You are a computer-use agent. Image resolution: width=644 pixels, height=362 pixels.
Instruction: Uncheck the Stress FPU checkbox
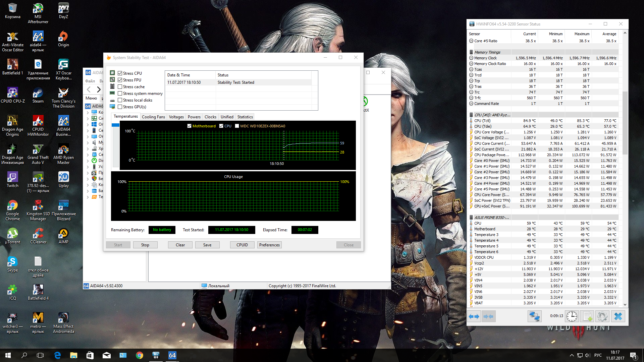(x=120, y=80)
